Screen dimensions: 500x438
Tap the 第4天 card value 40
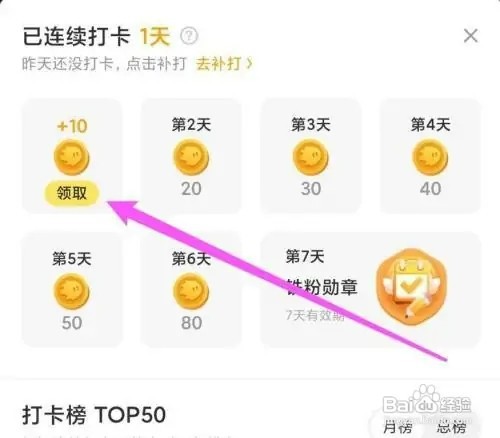coord(430,189)
